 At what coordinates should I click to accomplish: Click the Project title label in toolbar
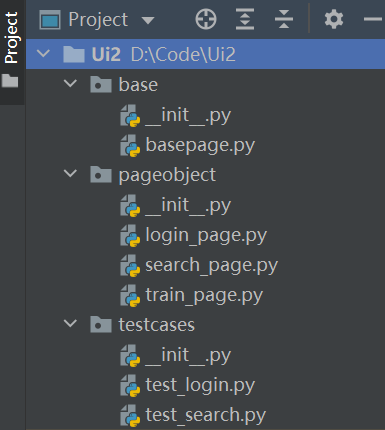tap(98, 20)
